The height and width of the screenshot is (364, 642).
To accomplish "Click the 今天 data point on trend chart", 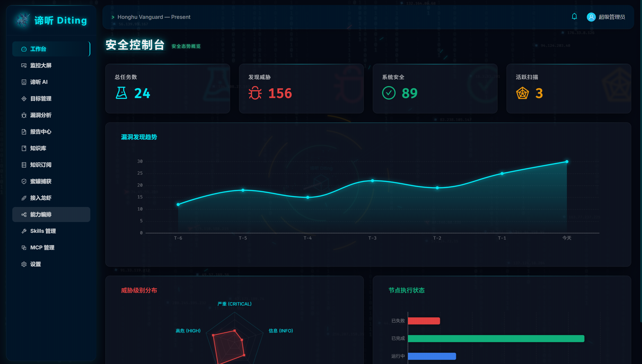I will [567, 162].
